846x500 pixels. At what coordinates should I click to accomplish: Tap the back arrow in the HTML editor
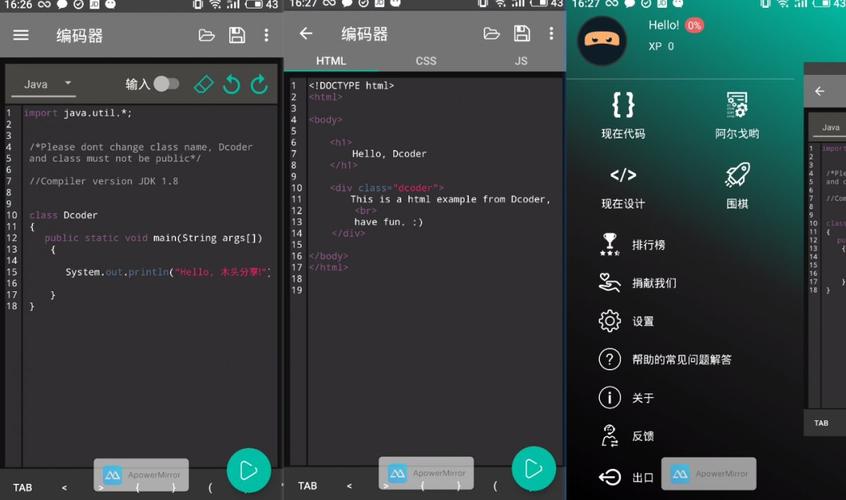pyautogui.click(x=306, y=34)
